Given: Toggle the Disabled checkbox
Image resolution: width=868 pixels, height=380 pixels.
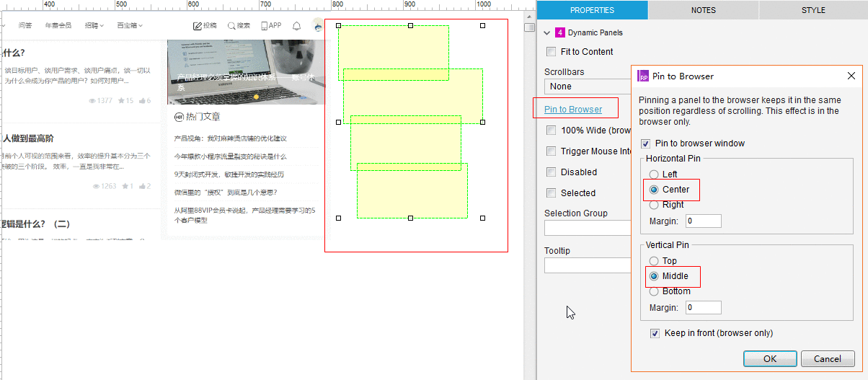Looking at the screenshot, I should (552, 172).
